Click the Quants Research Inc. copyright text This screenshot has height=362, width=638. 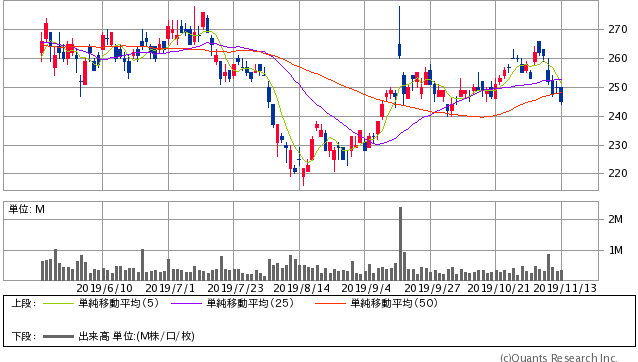[559, 358]
